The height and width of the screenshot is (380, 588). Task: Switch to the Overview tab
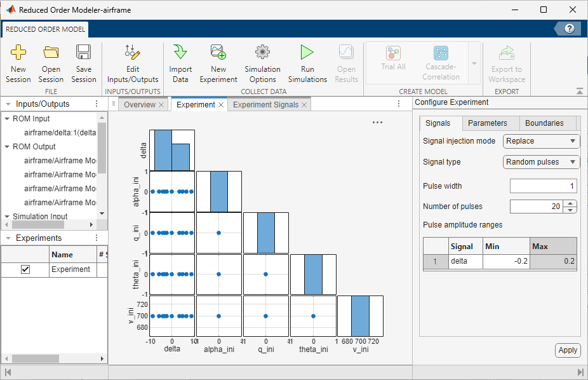point(139,104)
